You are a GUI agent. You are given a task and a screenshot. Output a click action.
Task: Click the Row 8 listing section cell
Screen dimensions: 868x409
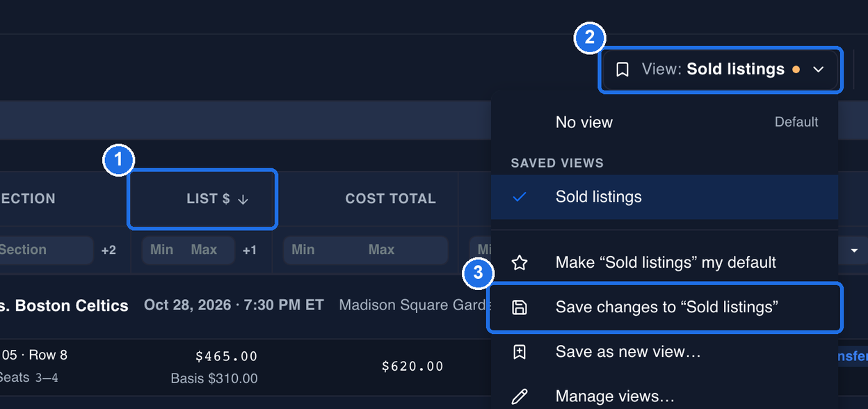coord(33,355)
